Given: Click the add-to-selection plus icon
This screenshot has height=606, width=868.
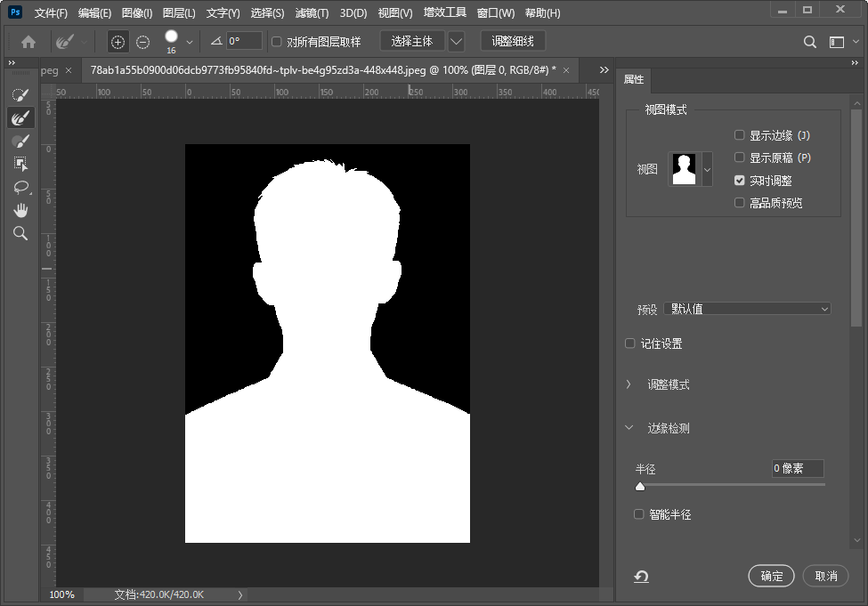Looking at the screenshot, I should 118,42.
